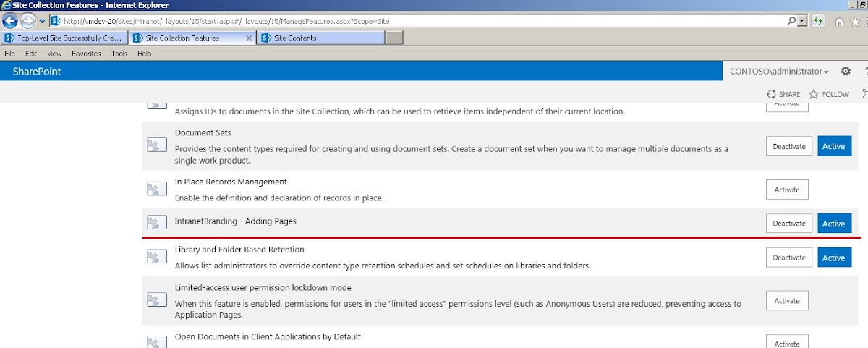The height and width of the screenshot is (348, 868).
Task: Activate In Place Records Management
Action: [787, 190]
